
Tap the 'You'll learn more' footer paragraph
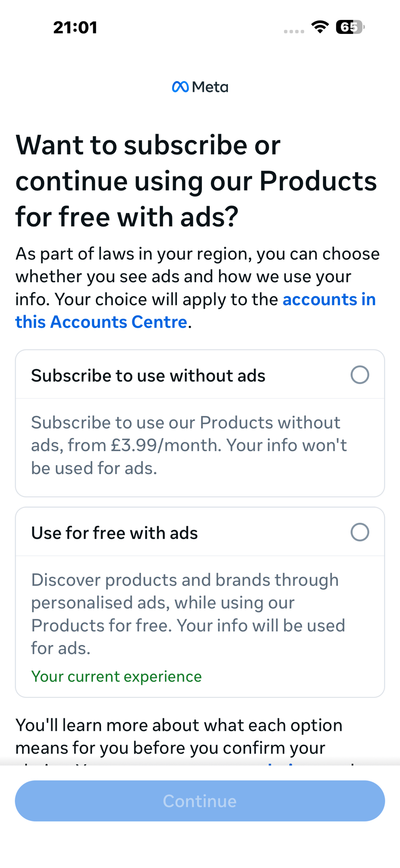point(179,736)
